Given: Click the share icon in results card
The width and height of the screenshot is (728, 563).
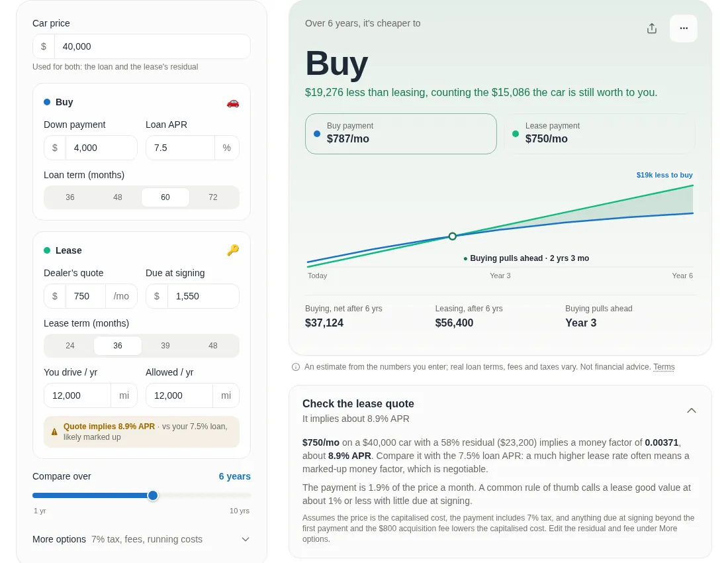Looking at the screenshot, I should [651, 28].
